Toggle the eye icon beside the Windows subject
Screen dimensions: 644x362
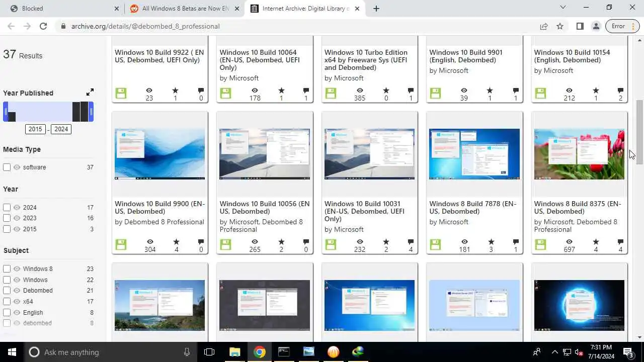(x=17, y=280)
